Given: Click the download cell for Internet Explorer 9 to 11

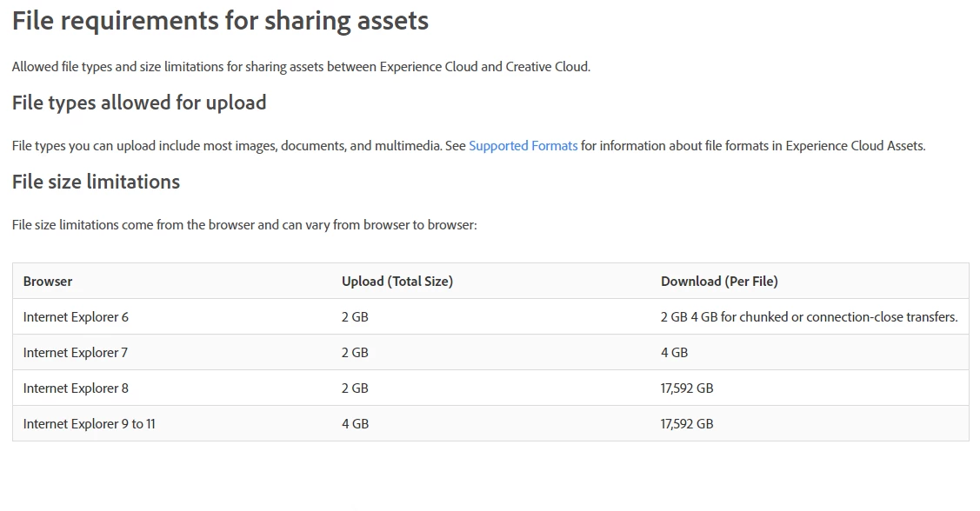Looking at the screenshot, I should (687, 424).
